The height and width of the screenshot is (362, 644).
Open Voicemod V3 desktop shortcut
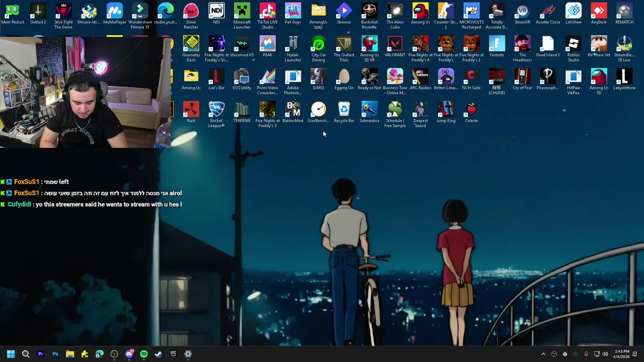pyautogui.click(x=242, y=47)
